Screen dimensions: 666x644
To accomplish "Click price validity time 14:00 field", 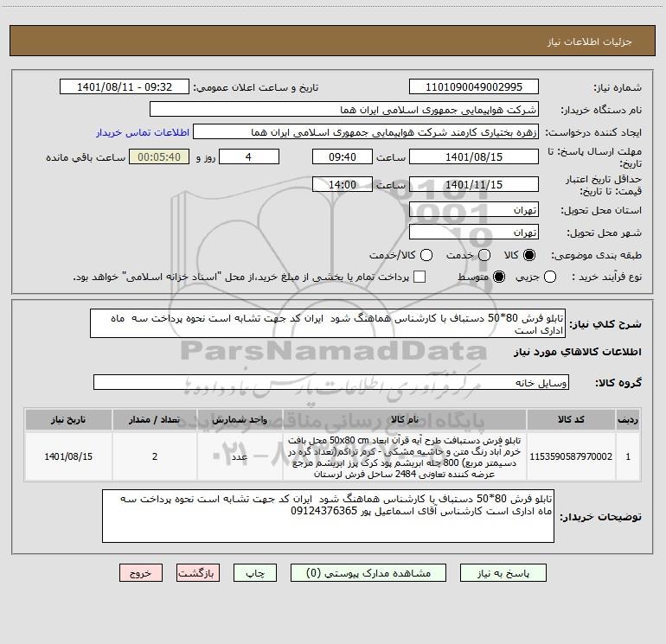I will point(343,184).
